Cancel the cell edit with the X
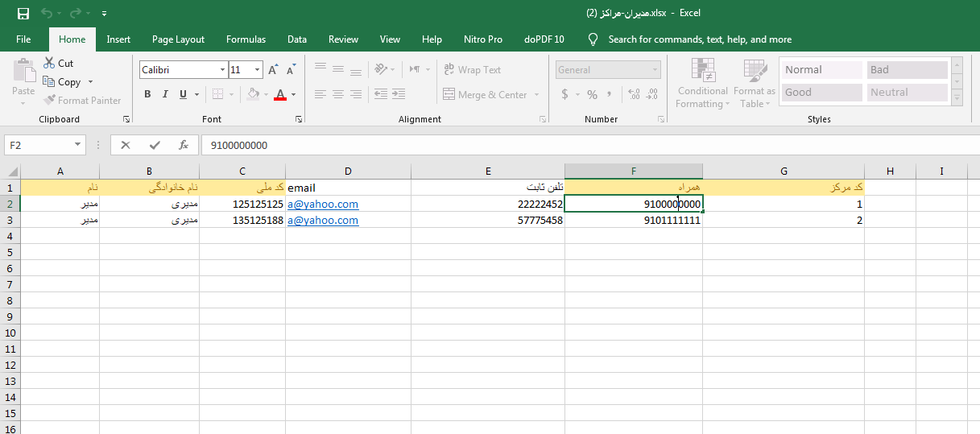980x434 pixels. point(126,145)
